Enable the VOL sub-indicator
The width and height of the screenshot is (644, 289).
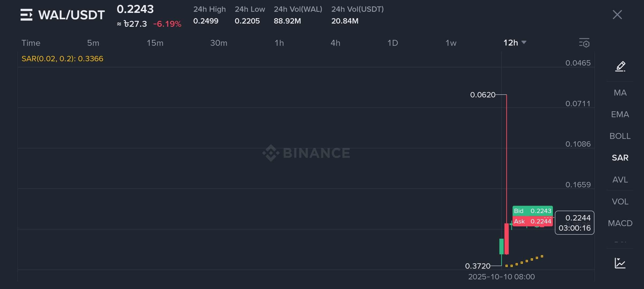(x=620, y=201)
